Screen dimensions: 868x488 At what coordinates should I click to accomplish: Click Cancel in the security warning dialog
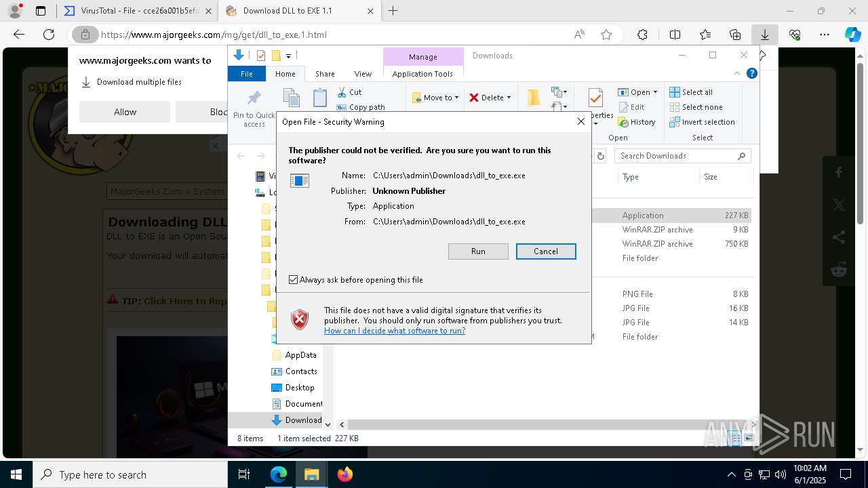tap(546, 251)
